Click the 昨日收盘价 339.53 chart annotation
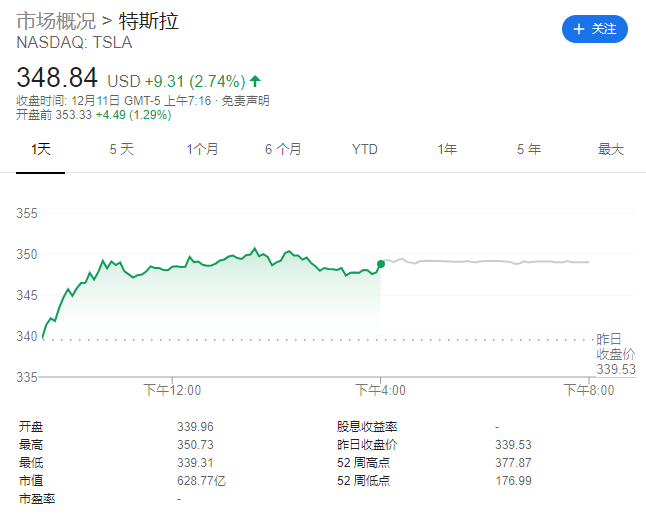This screenshot has height=525, width=646. 616,354
